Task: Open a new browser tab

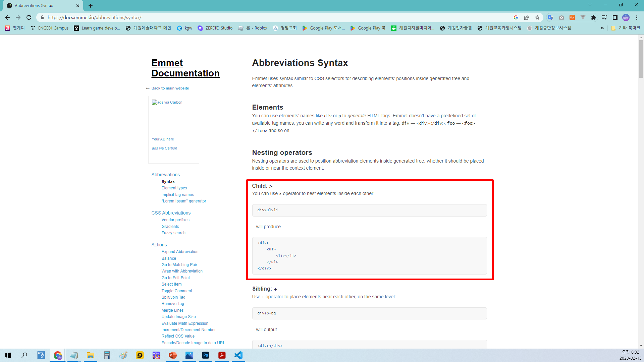Action: click(91, 6)
